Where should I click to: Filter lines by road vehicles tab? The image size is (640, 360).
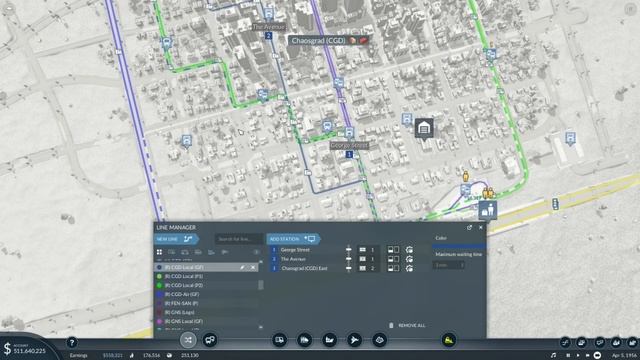(172, 252)
